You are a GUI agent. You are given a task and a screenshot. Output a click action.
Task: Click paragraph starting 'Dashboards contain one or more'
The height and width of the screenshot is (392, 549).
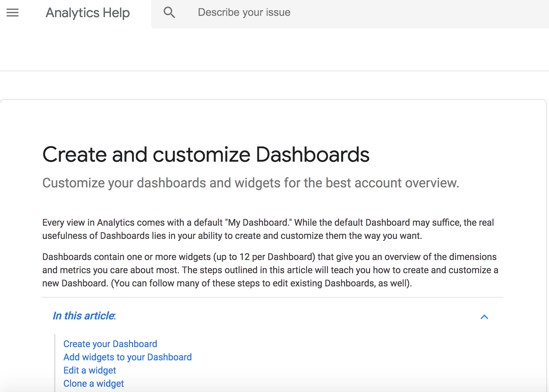(x=270, y=270)
